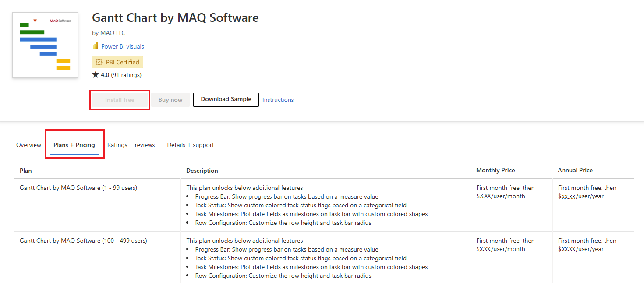Switch to the Plans + Pricing tab
This screenshot has height=283, width=644.
click(x=74, y=144)
